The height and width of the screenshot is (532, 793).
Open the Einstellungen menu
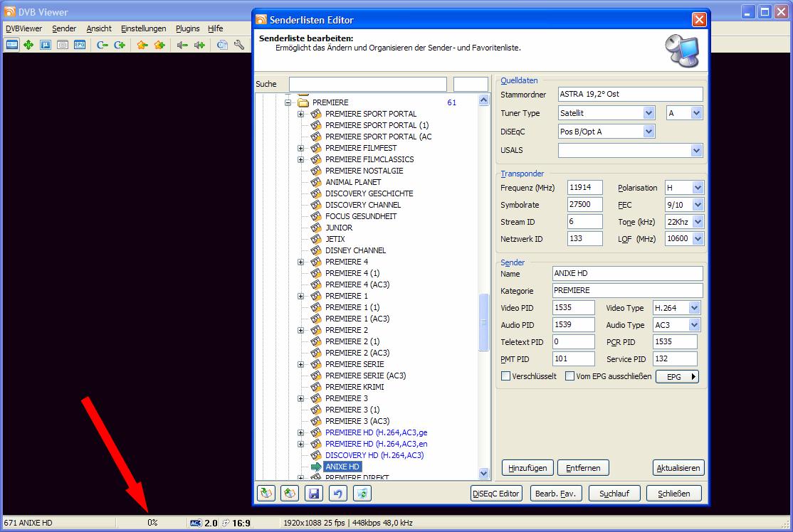tap(144, 28)
